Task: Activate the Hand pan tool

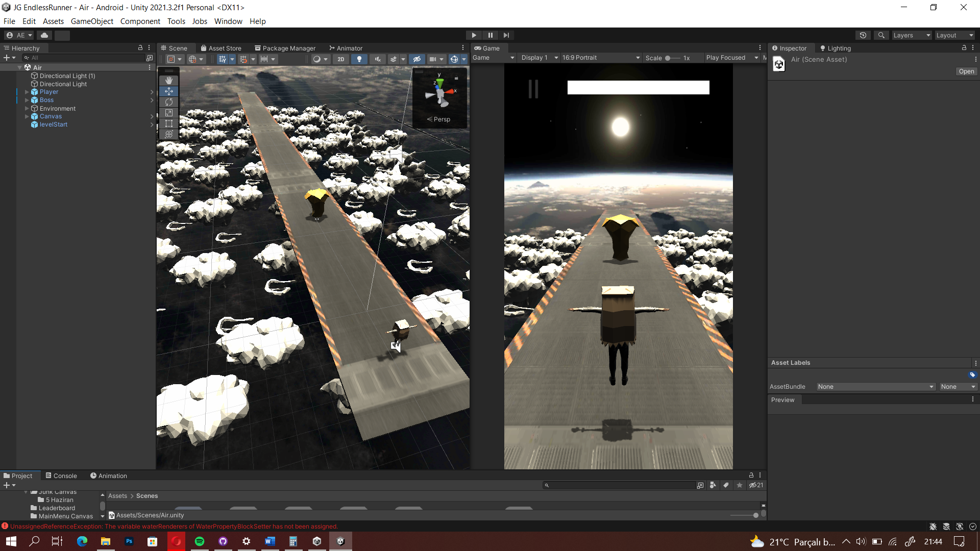Action: (169, 80)
